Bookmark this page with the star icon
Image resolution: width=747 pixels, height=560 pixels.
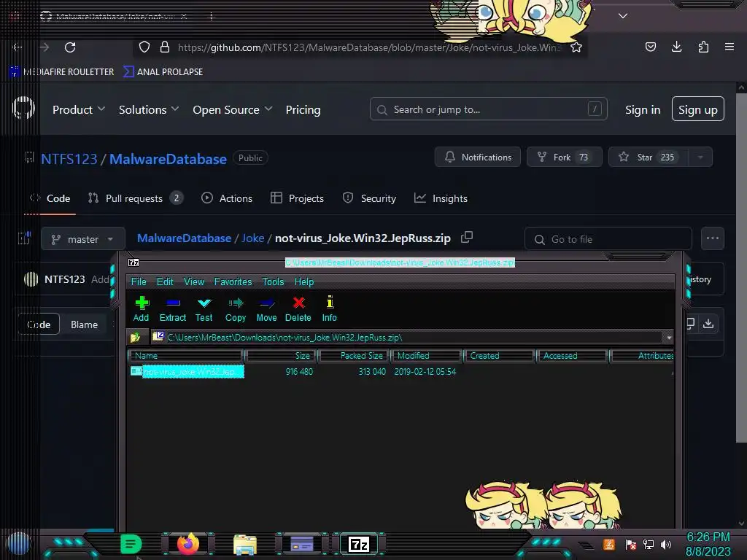pos(576,47)
